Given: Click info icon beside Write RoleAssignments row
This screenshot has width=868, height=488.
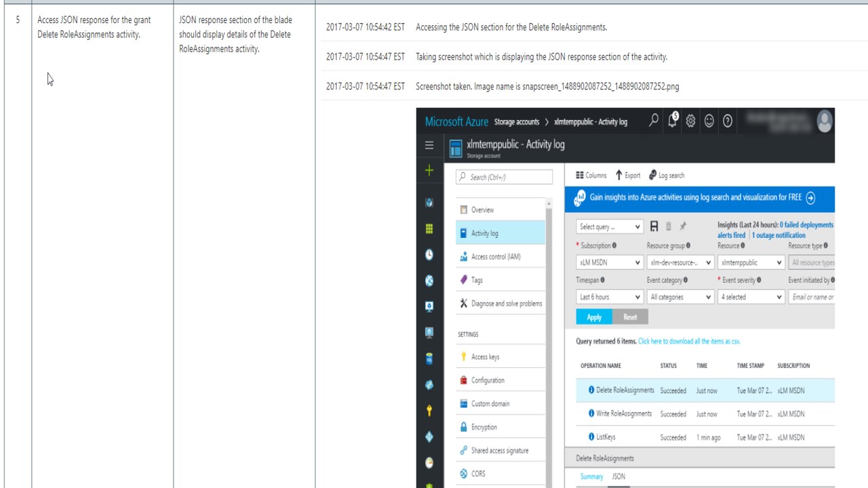Looking at the screenshot, I should click(x=591, y=413).
